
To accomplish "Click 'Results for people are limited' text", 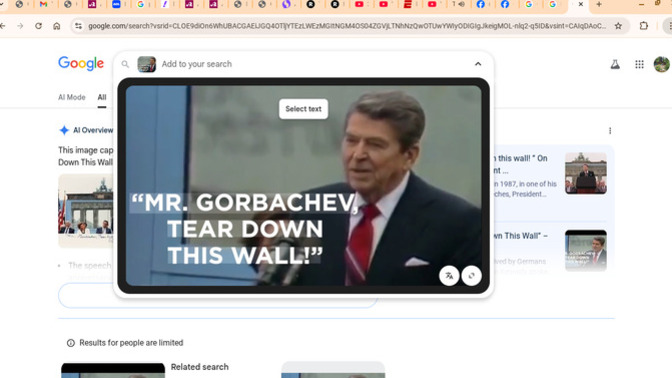I will click(x=131, y=343).
